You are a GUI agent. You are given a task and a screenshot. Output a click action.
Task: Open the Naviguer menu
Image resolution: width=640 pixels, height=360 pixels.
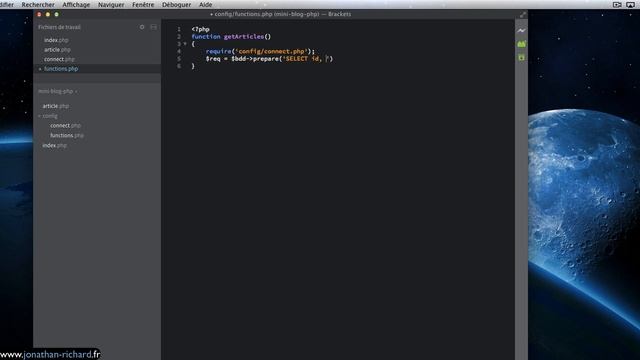(111, 4)
